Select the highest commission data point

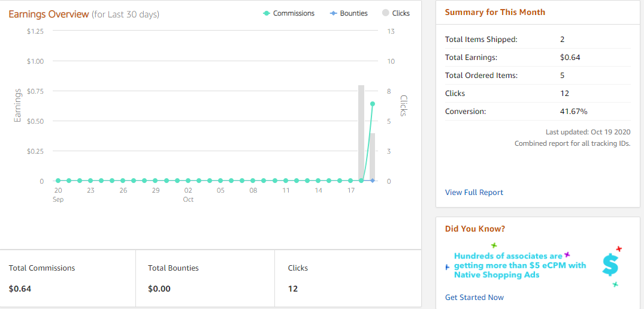point(373,104)
